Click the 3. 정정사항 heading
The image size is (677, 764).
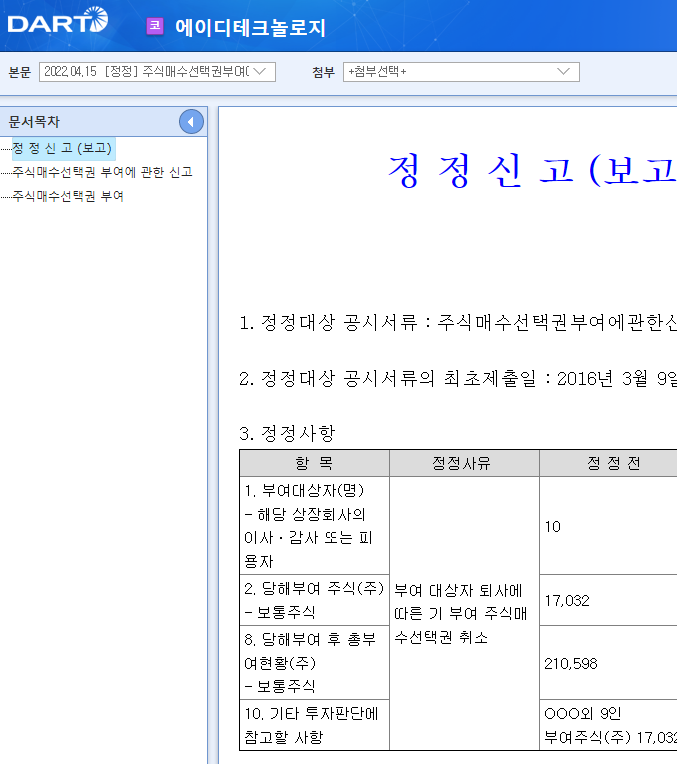(x=287, y=433)
